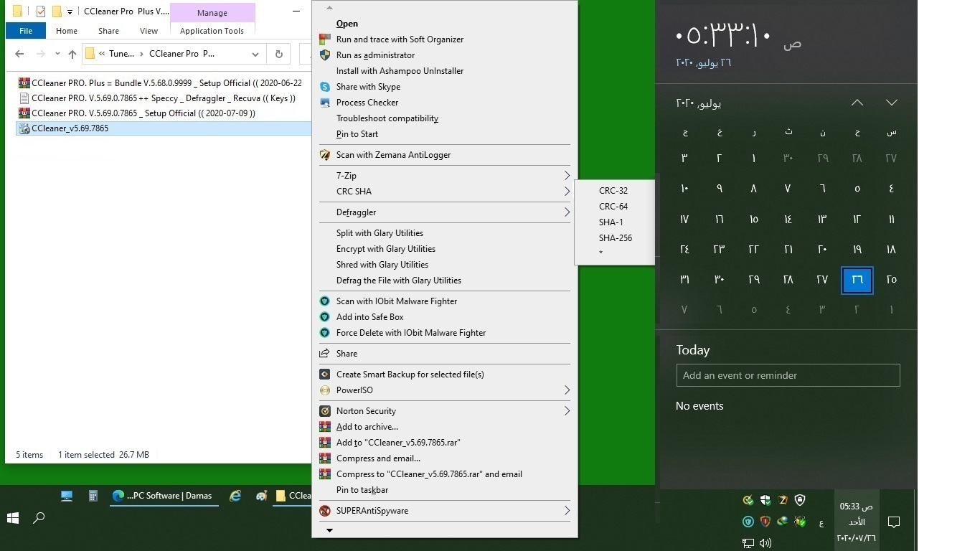Click the Add into Safe Box icon
Screen dimensions: 980x551
[325, 317]
